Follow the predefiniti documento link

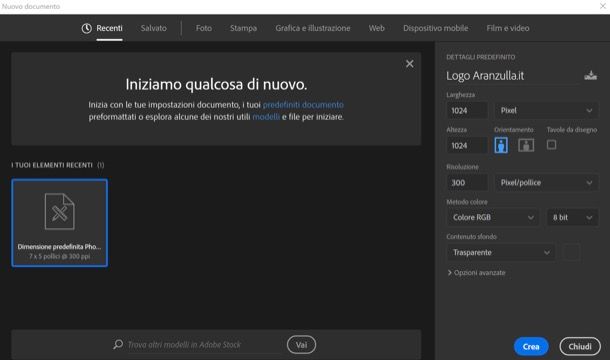click(x=303, y=105)
